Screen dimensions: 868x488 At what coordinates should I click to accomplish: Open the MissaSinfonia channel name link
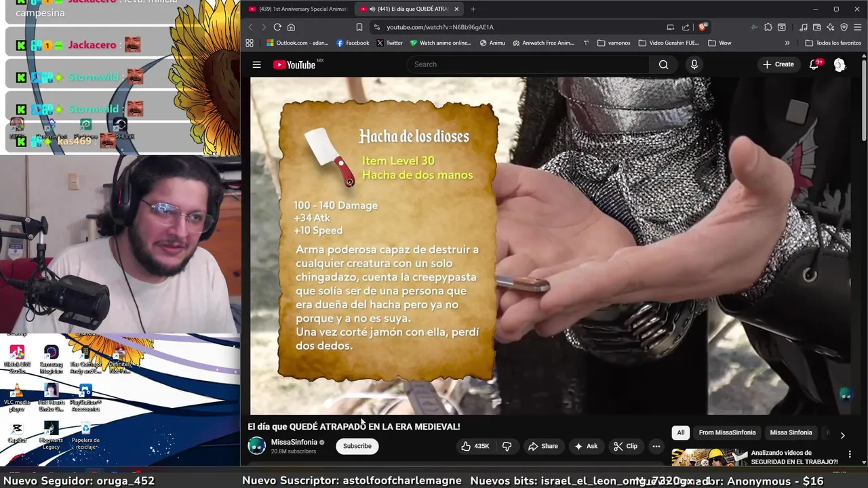pyautogui.click(x=294, y=442)
